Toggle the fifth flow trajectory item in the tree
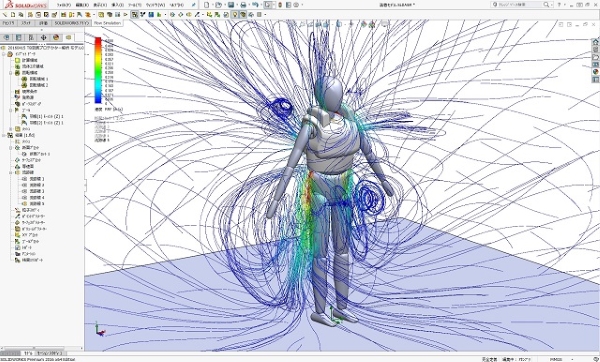Viewport: 600px width, 362px height. (34, 204)
